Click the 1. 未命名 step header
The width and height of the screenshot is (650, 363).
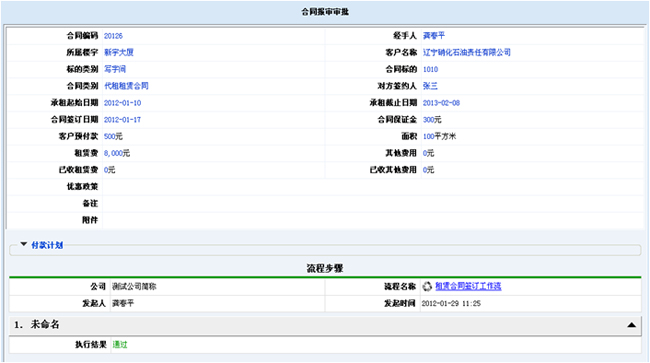click(x=325, y=325)
